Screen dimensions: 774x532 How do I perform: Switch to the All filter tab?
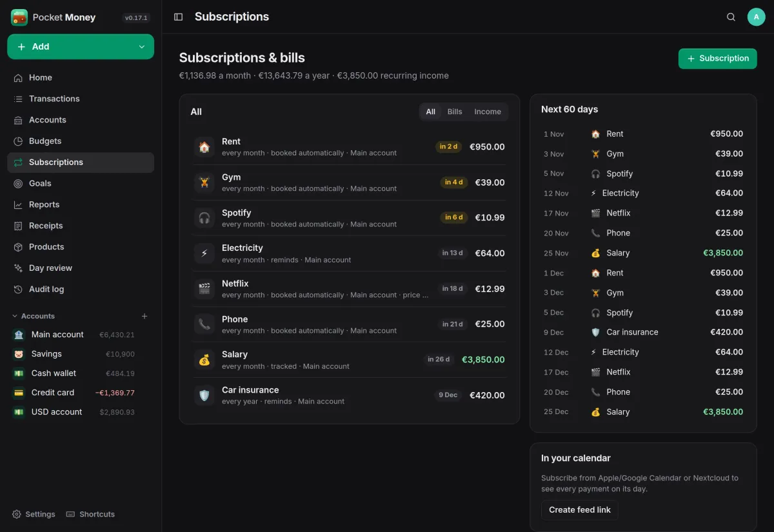tap(431, 112)
